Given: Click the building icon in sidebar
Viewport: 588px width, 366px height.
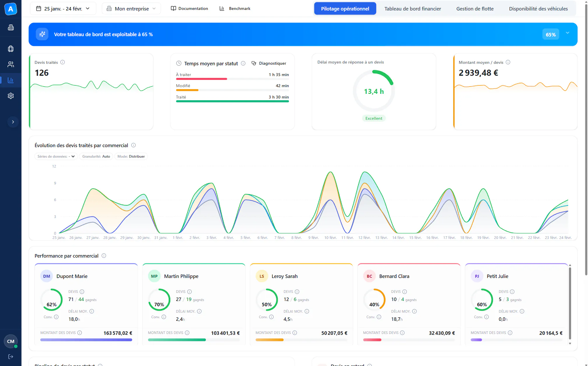Looking at the screenshot, I should [11, 27].
